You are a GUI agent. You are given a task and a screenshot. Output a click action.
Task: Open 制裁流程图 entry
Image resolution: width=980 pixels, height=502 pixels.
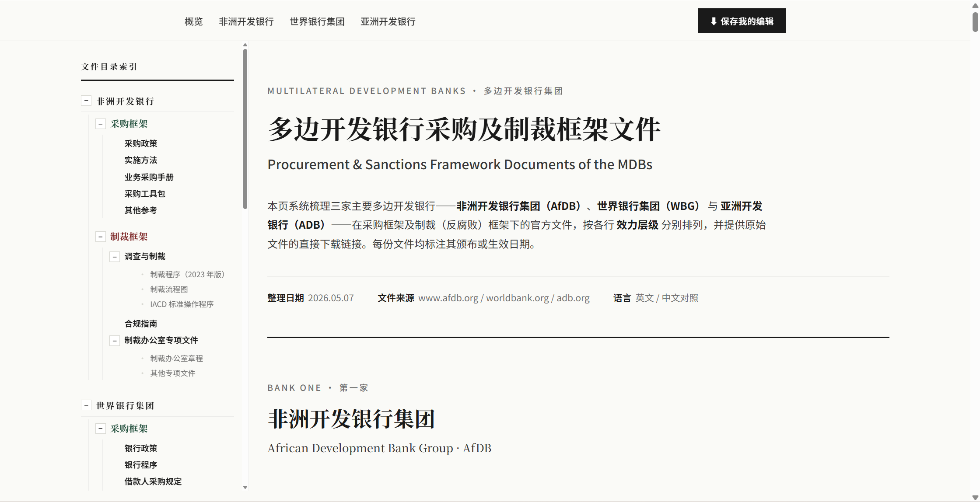[169, 289]
